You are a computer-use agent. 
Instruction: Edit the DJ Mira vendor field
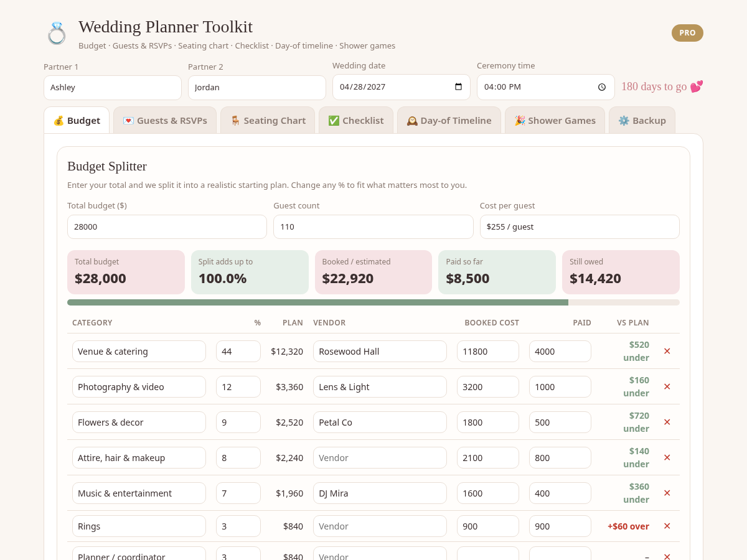380,493
